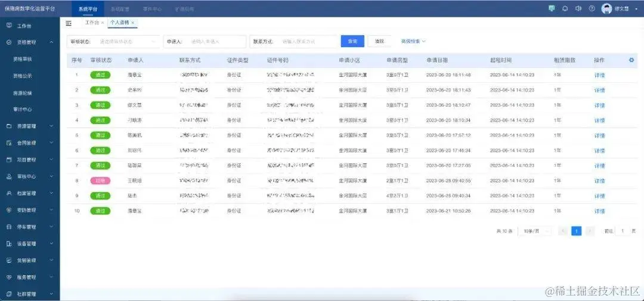Click date 2023-06-20 18:11:48
The width and height of the screenshot is (644, 301).
click(x=448, y=75)
